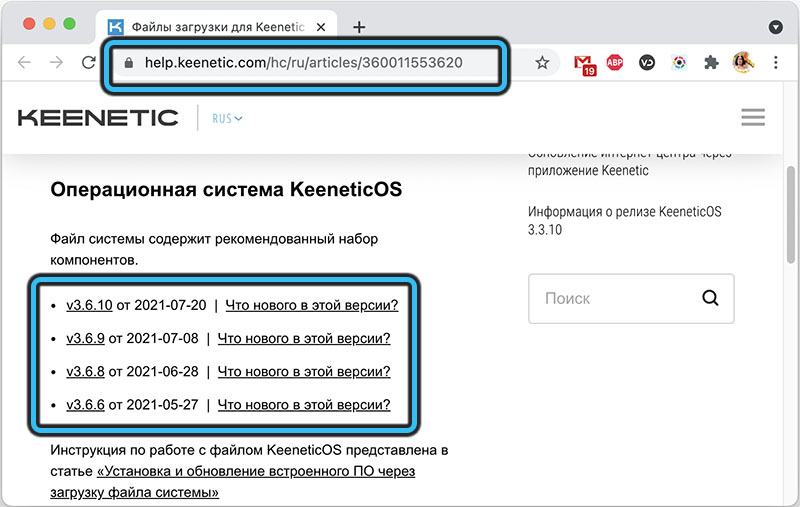Open the hamburger menu on Keenetic site
This screenshot has height=507, width=800.
coord(753,117)
